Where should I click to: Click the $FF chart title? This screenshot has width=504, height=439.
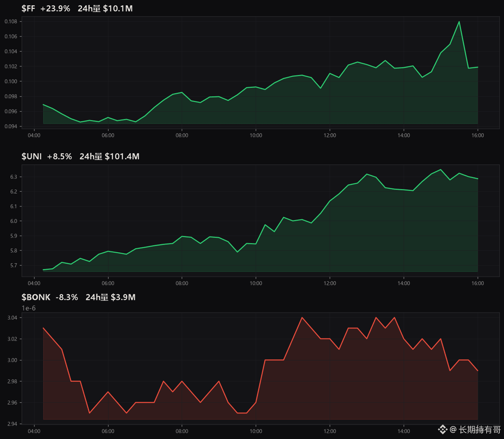point(28,9)
